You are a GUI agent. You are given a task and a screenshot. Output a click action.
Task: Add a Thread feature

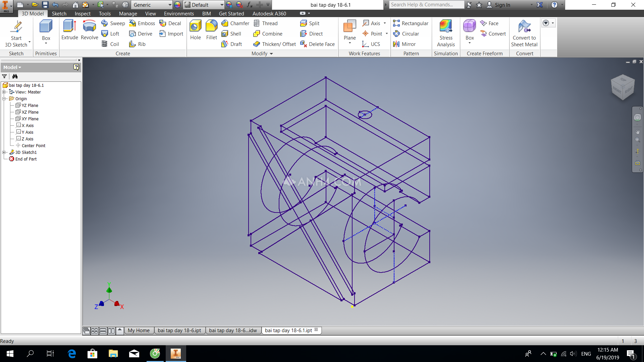click(266, 23)
